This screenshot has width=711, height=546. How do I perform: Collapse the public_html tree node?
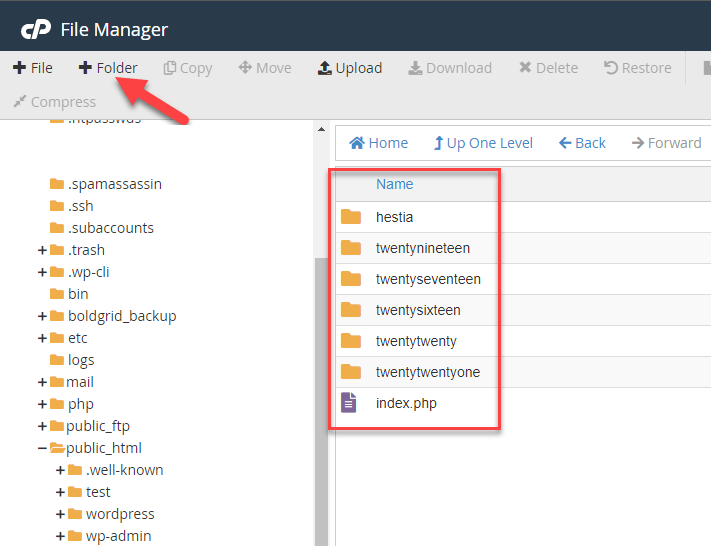pyautogui.click(x=42, y=448)
